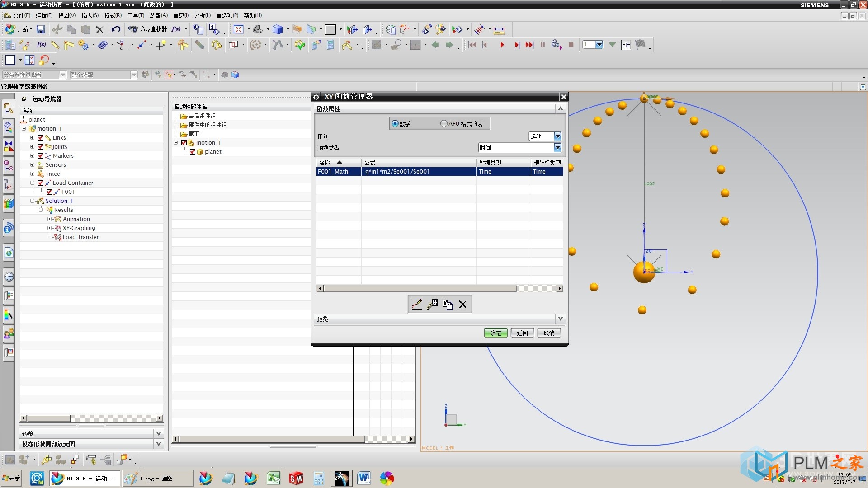Click the copy function icon in dialog
Image resolution: width=868 pixels, height=488 pixels.
(x=448, y=304)
